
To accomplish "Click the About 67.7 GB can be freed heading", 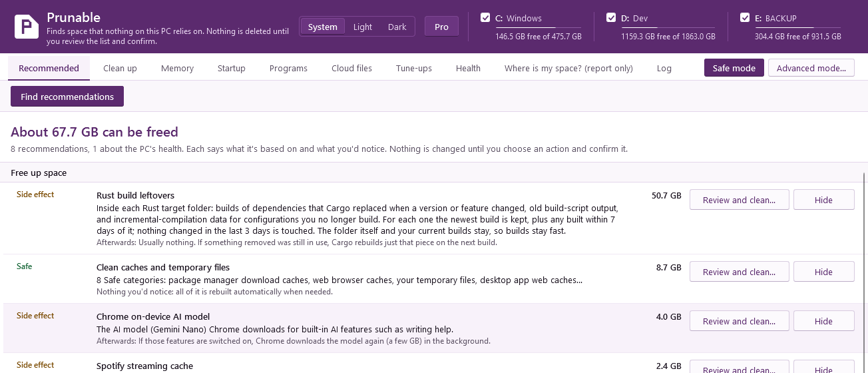I will pyautogui.click(x=95, y=132).
